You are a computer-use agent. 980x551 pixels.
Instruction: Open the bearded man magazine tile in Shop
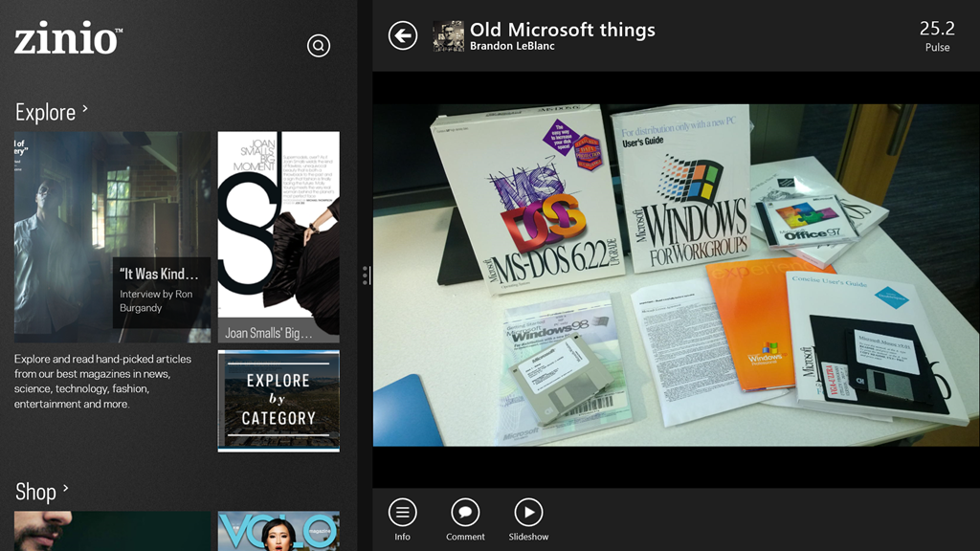(113, 531)
